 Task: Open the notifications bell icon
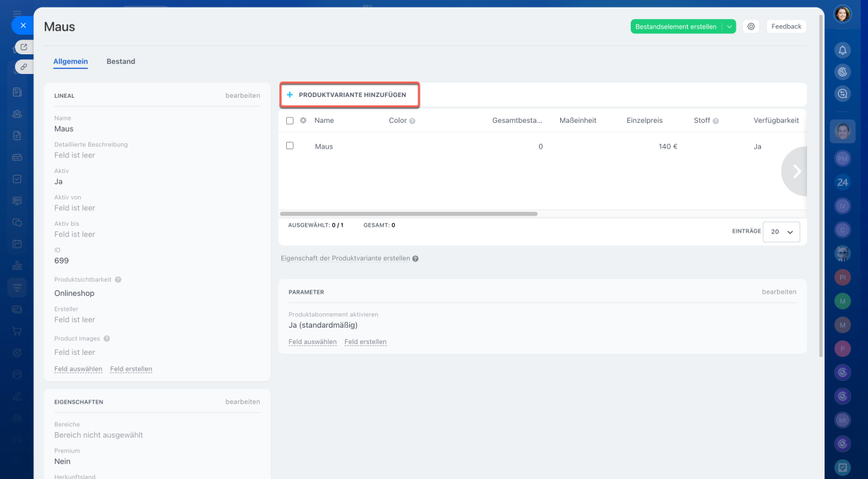coord(842,50)
